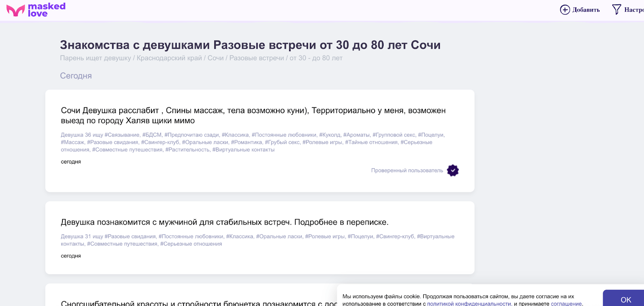Image resolution: width=644 pixels, height=306 pixels.
Task: Open the Настроить filter settings link
Action: pos(634,10)
